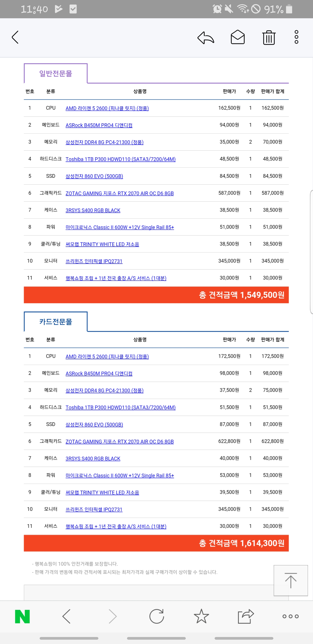Select the 카드전문몰 tab
Image resolution: width=313 pixels, height=644 pixels.
pos(56,322)
